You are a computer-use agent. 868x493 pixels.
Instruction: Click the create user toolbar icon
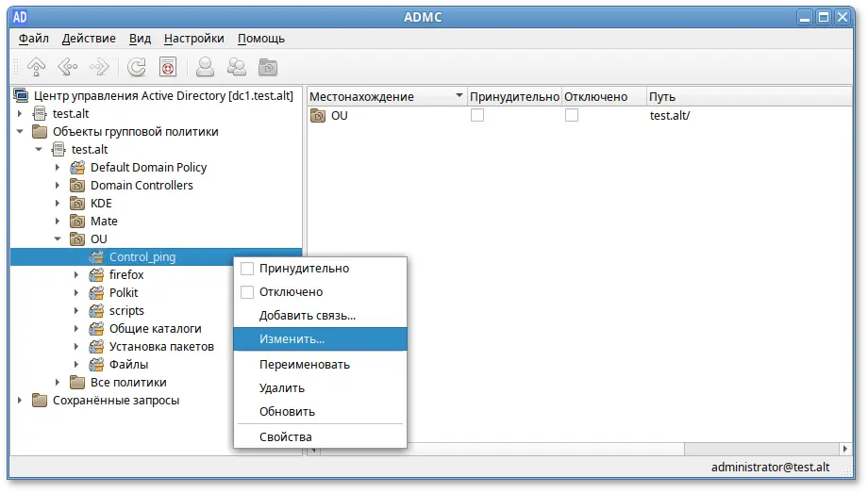pyautogui.click(x=205, y=67)
